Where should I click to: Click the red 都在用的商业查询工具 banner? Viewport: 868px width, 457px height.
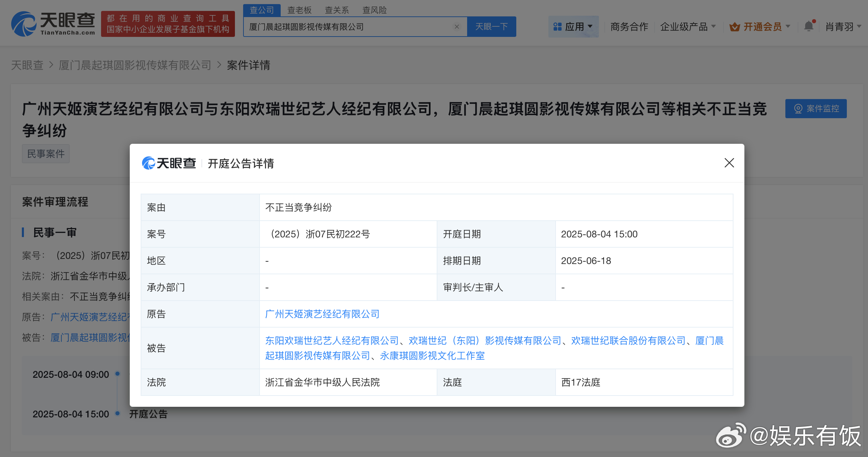coord(168,24)
